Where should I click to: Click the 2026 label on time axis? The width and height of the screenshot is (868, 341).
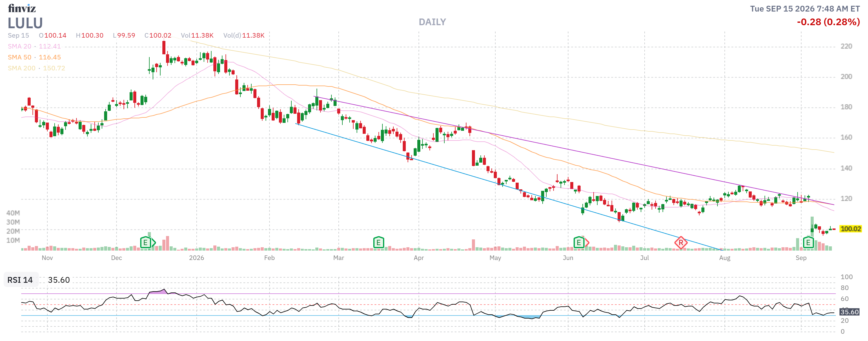pos(196,258)
